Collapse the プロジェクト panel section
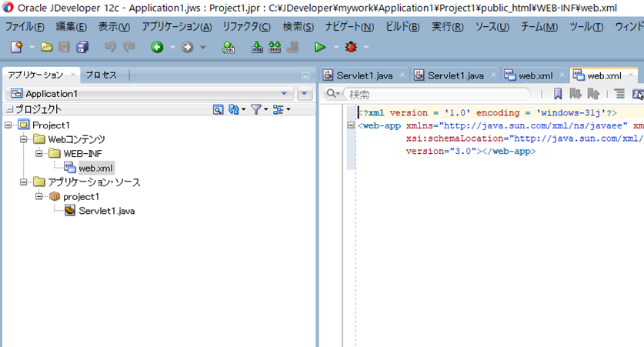The height and width of the screenshot is (347, 644). click(x=9, y=110)
